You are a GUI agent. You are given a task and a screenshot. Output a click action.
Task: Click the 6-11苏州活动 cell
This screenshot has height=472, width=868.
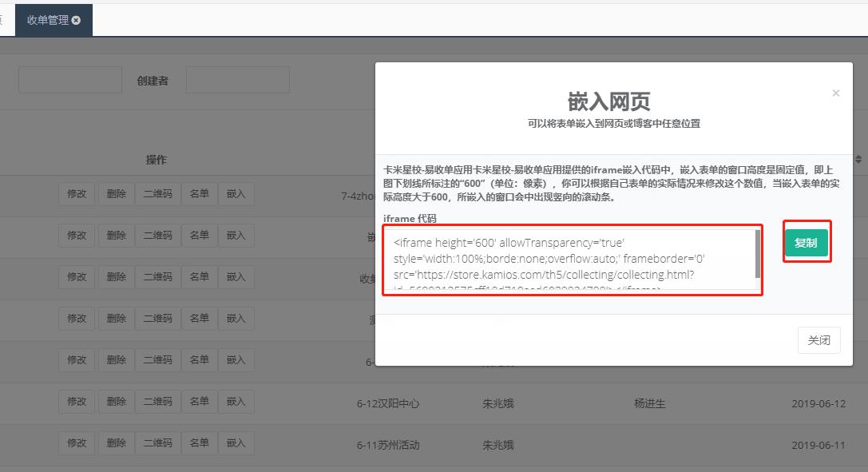pos(388,446)
